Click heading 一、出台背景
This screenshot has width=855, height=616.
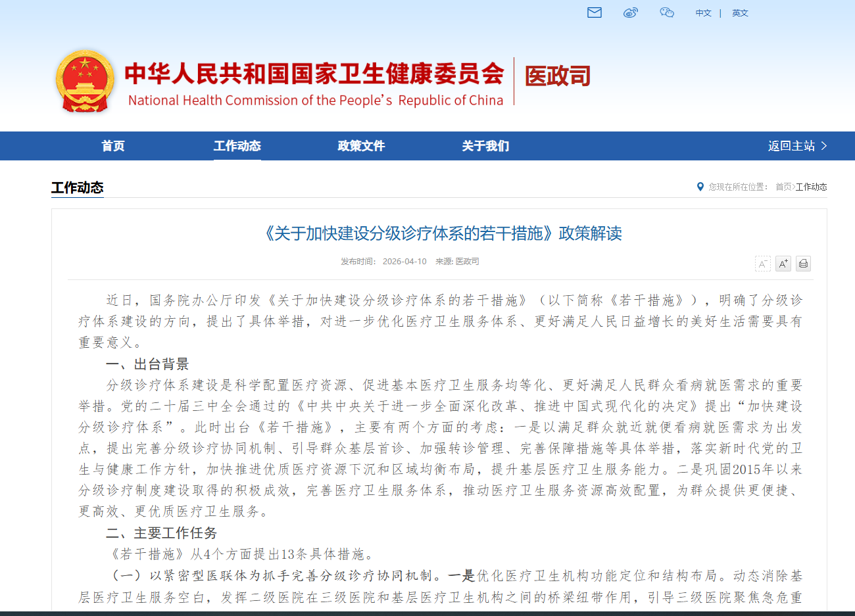point(147,364)
